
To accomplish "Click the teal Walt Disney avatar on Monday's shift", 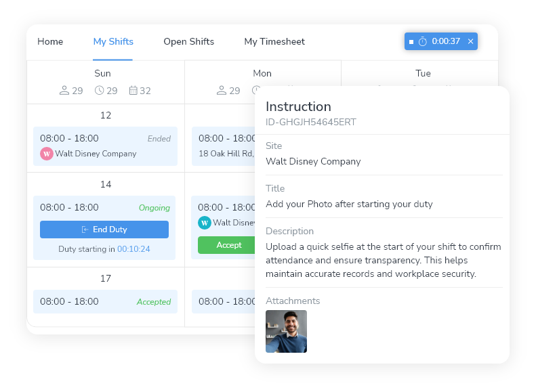I will (205, 223).
